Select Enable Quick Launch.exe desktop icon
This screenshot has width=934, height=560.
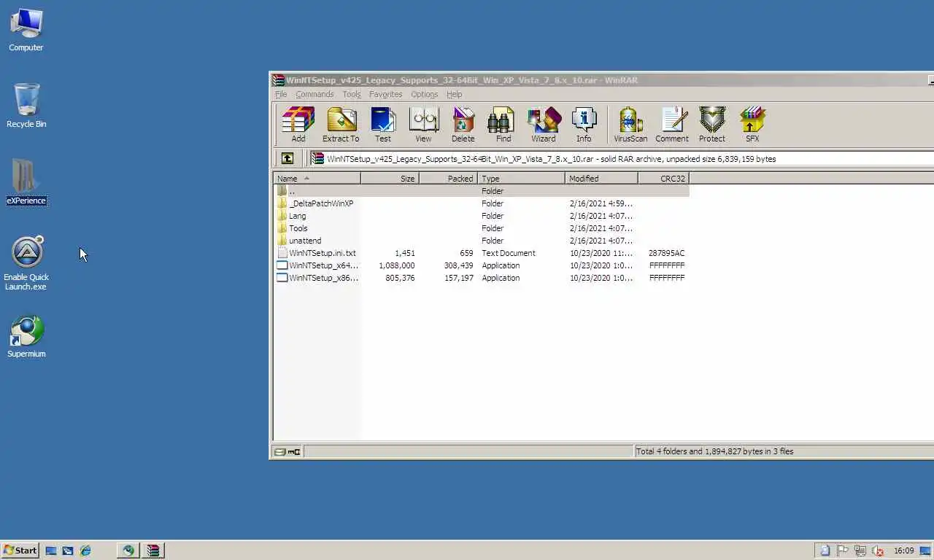26,263
